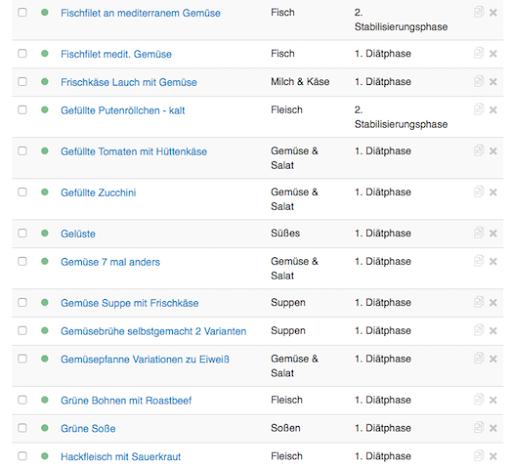This screenshot has height=469, width=512.
Task: Open the Gefüllte Putenröllchen - kalt link
Action: [x=123, y=110]
